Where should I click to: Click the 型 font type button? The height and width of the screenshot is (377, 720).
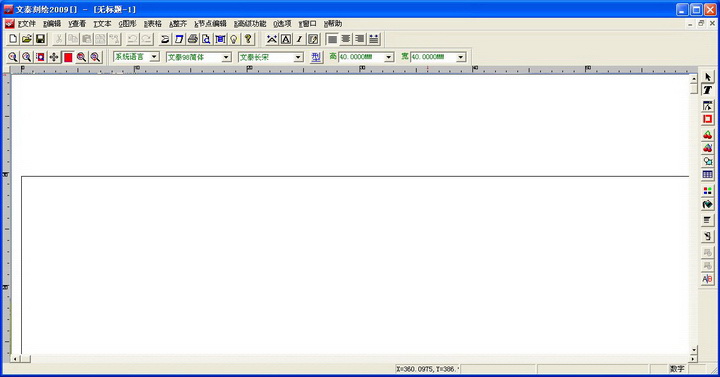(316, 57)
